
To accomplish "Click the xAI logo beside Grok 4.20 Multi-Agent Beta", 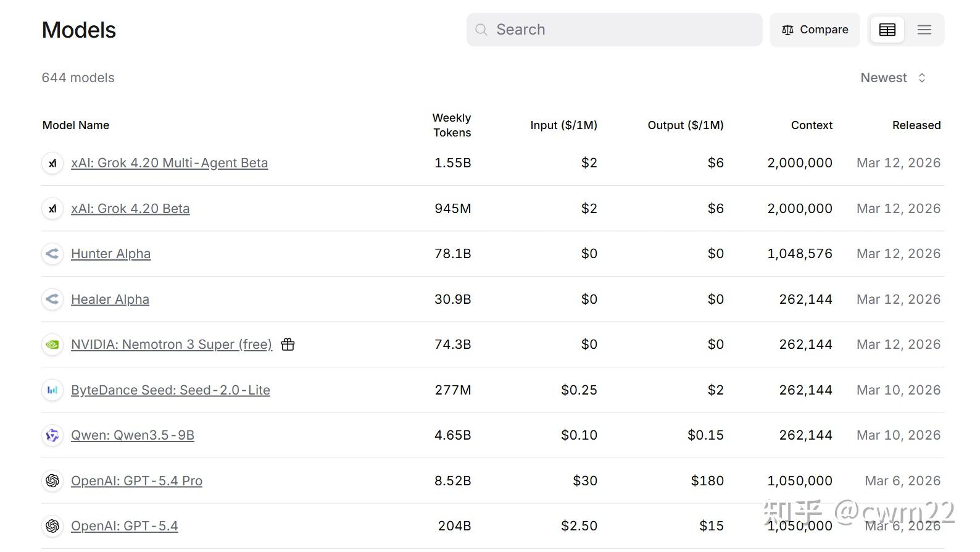I will [x=52, y=163].
